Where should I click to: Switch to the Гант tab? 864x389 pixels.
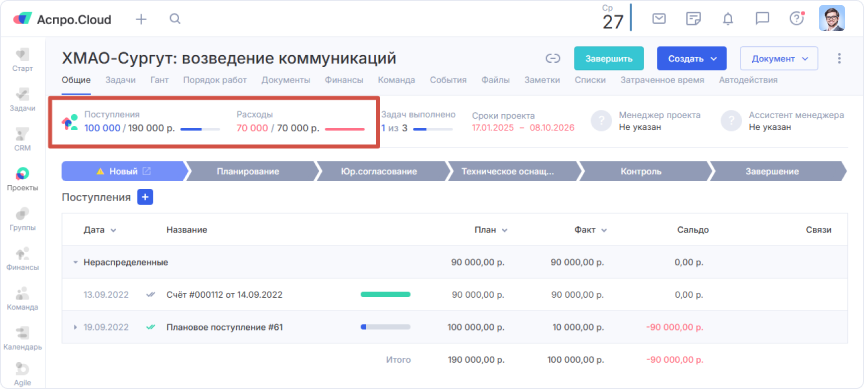pos(159,80)
